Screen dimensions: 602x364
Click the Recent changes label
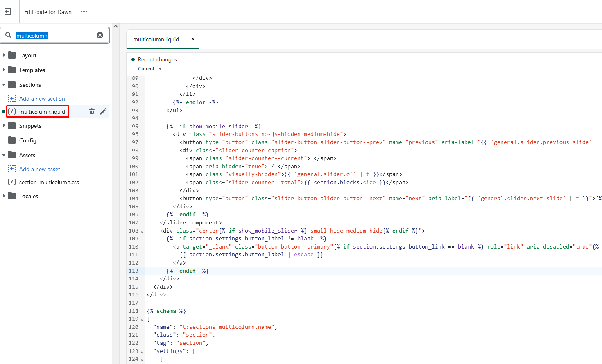157,59
